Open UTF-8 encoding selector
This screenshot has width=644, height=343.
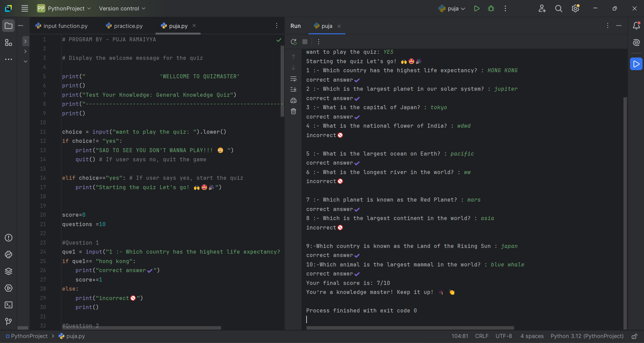pyautogui.click(x=504, y=336)
